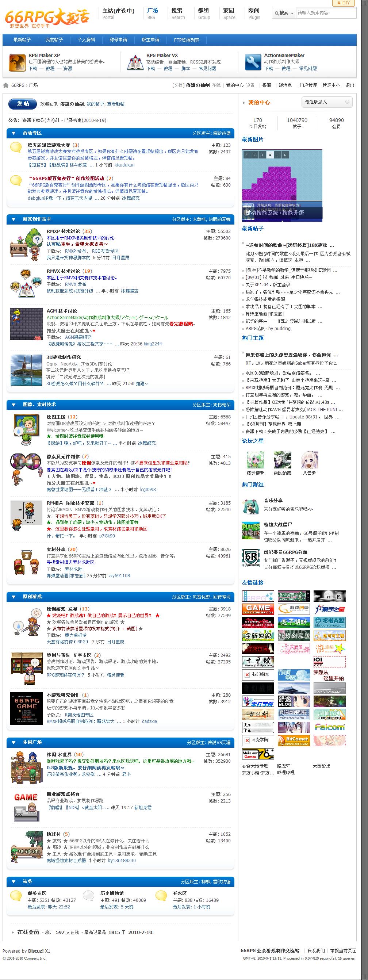Click the AGM 技术讨论 forum thumbnail icon
The image size is (368, 980).
tap(26, 324)
